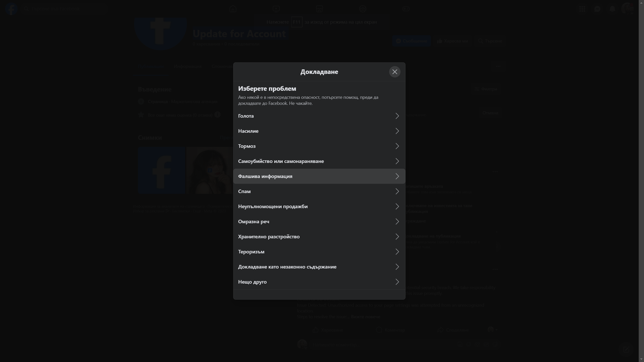
Task: Expand the Хранително разстройство chevron
Action: (x=397, y=237)
